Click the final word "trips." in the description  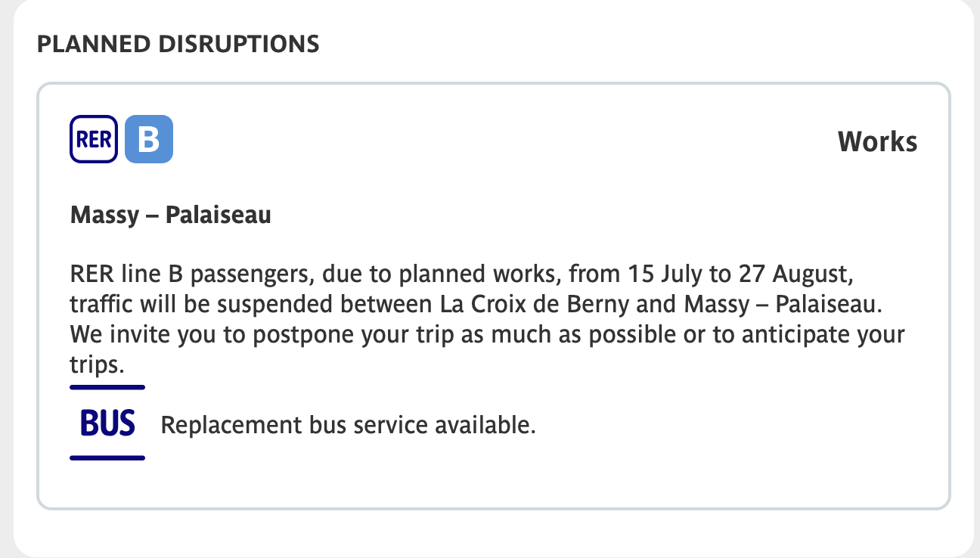[96, 365]
